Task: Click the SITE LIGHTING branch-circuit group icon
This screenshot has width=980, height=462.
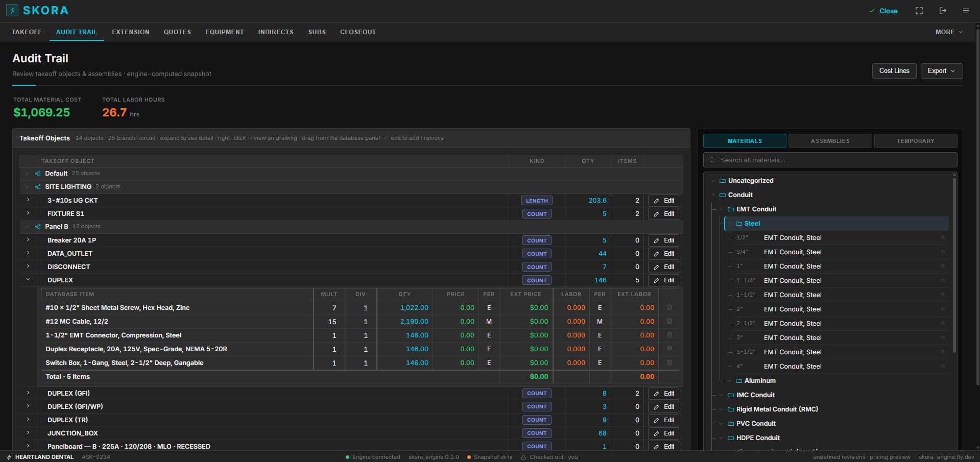Action: click(38, 187)
